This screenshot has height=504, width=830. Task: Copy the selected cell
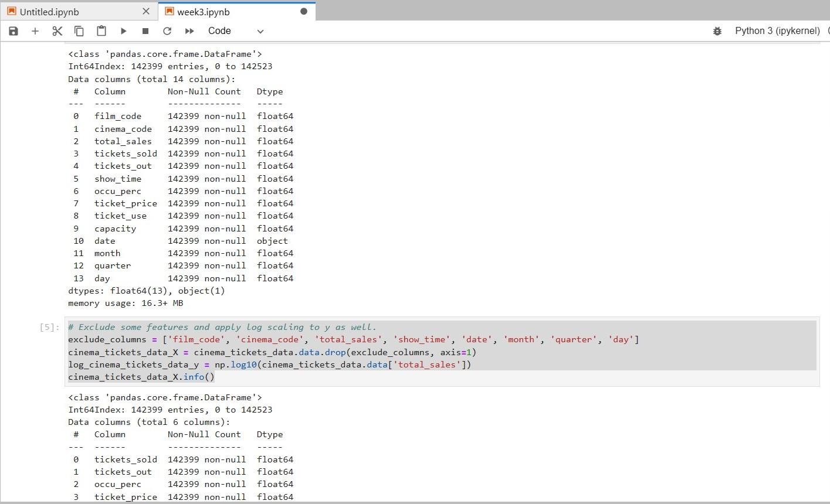pos(79,31)
